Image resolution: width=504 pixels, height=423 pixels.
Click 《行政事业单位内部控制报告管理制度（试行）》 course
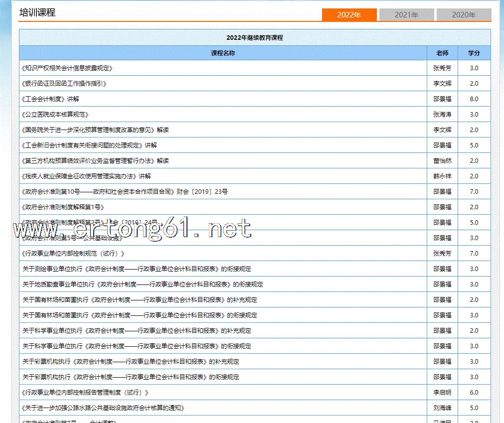85,393
